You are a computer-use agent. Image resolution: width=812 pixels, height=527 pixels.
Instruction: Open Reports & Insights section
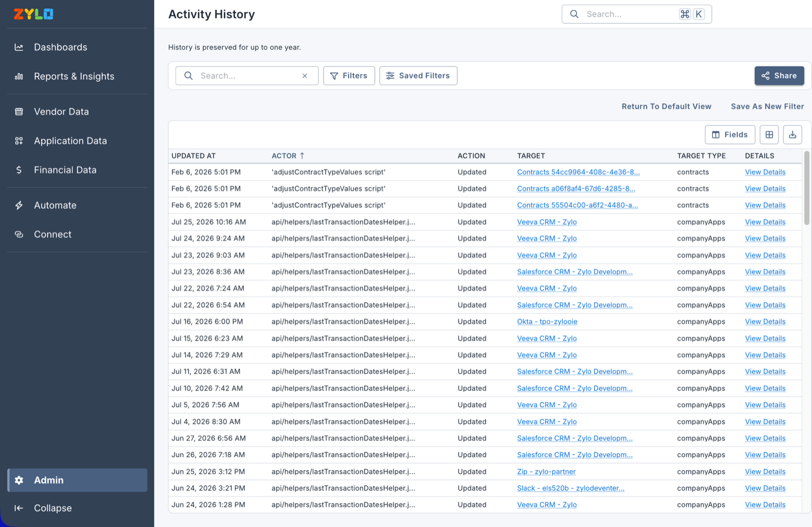click(77, 76)
